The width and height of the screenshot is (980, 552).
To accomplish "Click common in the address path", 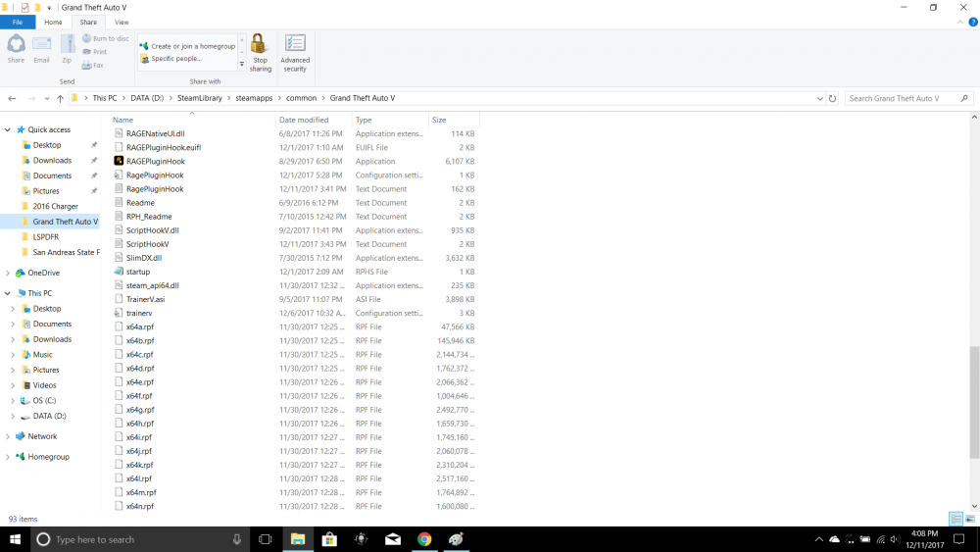I will tap(301, 98).
